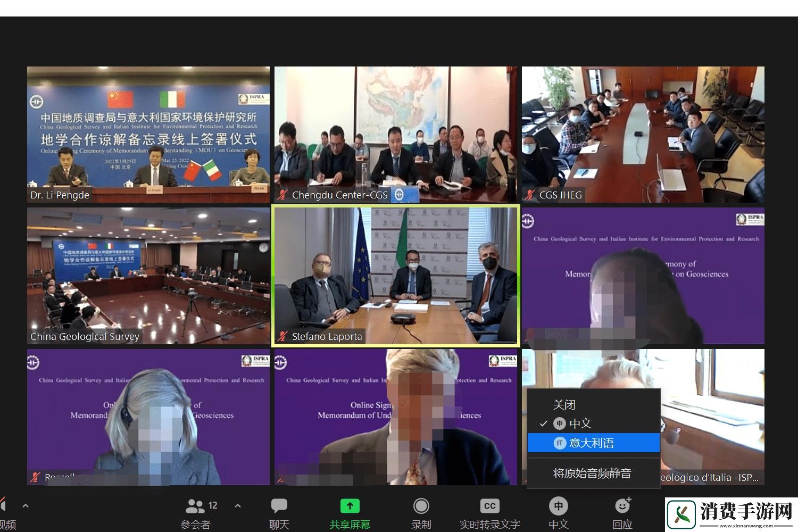Turn off interpretation via 关闭 option
Viewport: 798px width, 532px height.
564,405
